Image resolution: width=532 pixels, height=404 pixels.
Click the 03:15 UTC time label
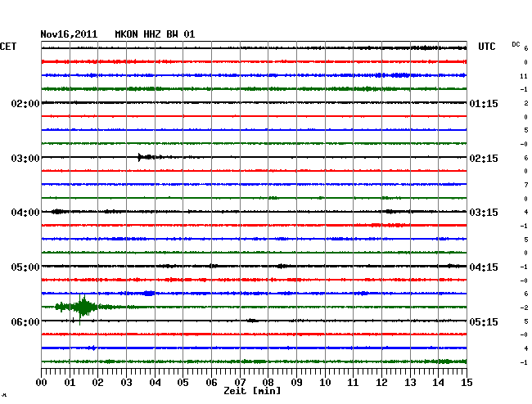coord(484,213)
